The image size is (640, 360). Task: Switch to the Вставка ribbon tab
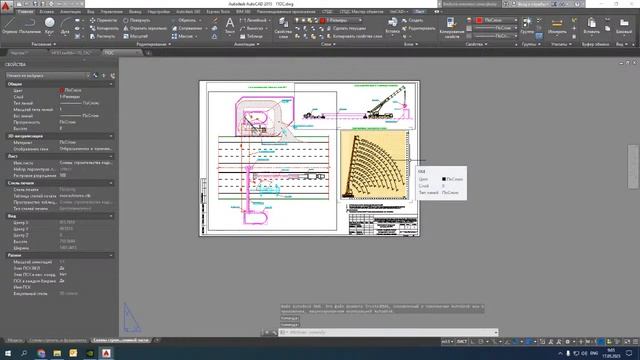47,12
